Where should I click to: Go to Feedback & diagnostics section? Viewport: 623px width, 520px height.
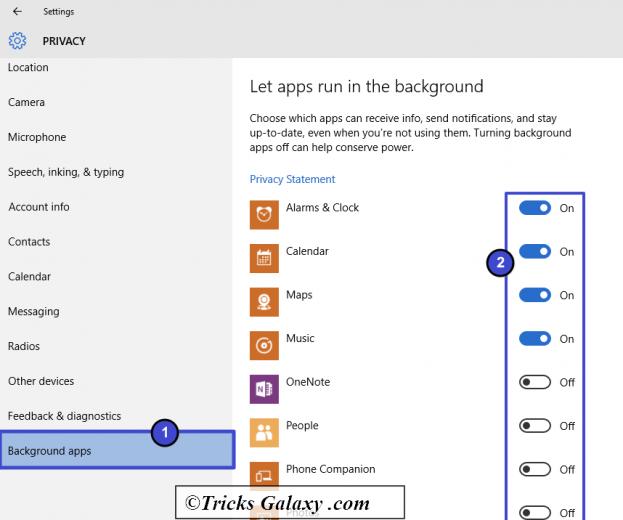click(64, 416)
